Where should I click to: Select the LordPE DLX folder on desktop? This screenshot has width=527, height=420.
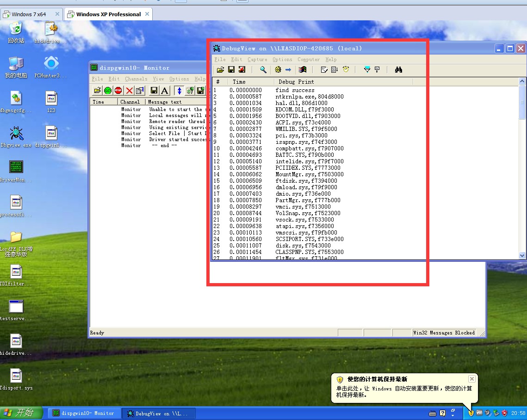16,244
